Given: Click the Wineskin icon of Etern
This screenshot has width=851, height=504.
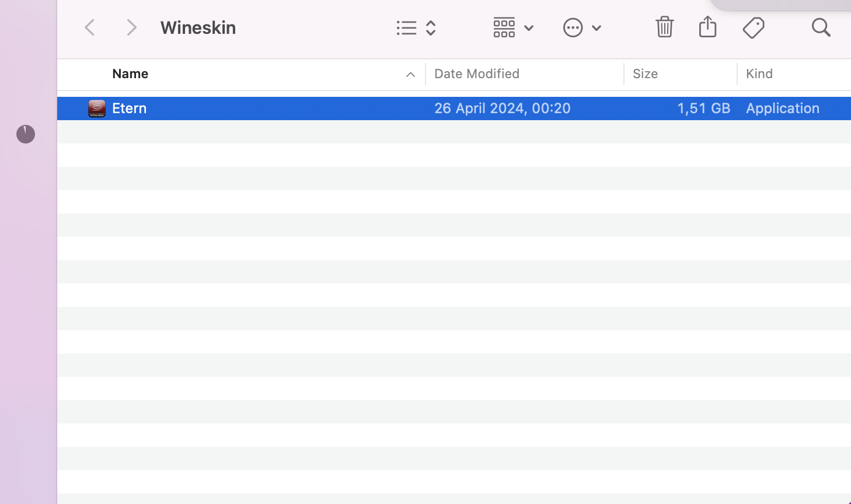Looking at the screenshot, I should pos(97,108).
